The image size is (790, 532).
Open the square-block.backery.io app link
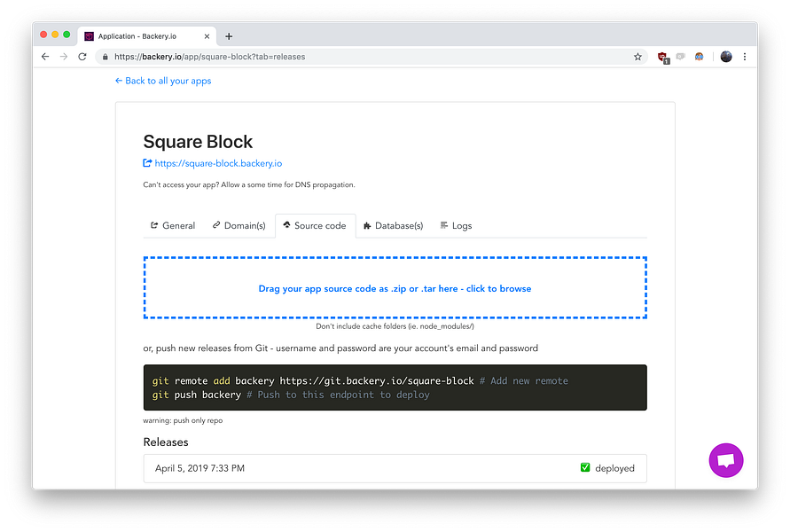click(x=218, y=163)
